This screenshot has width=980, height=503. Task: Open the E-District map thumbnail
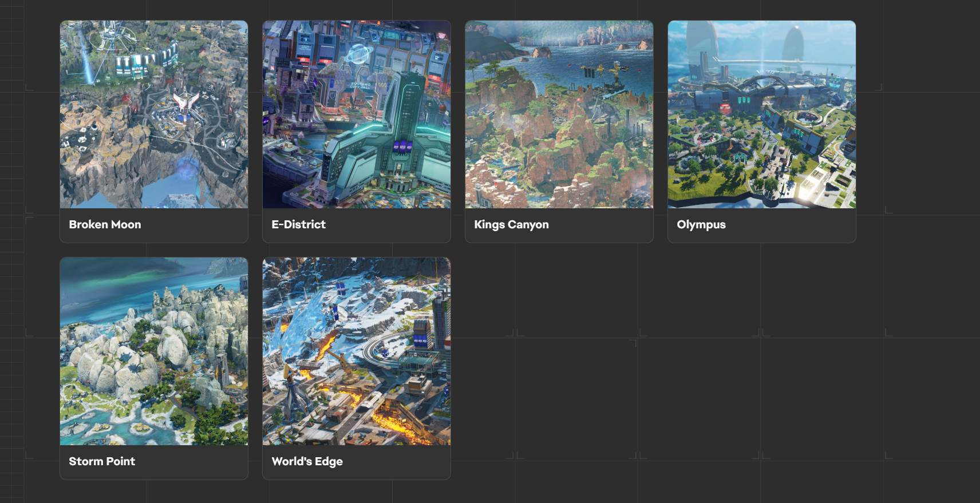tap(357, 114)
